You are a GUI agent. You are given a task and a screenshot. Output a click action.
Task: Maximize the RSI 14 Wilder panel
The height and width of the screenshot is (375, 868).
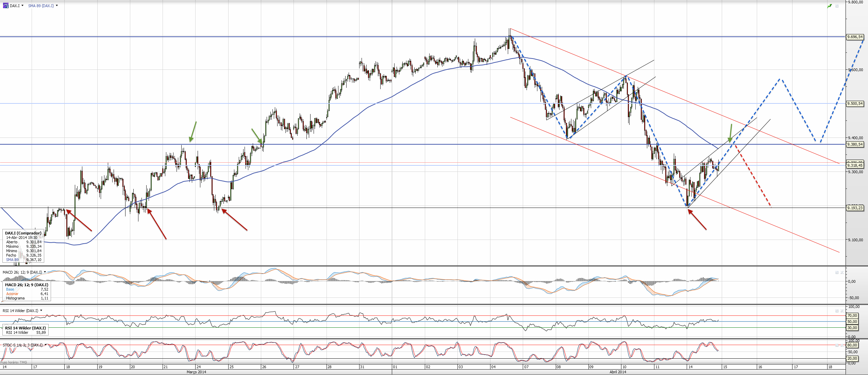click(x=837, y=311)
